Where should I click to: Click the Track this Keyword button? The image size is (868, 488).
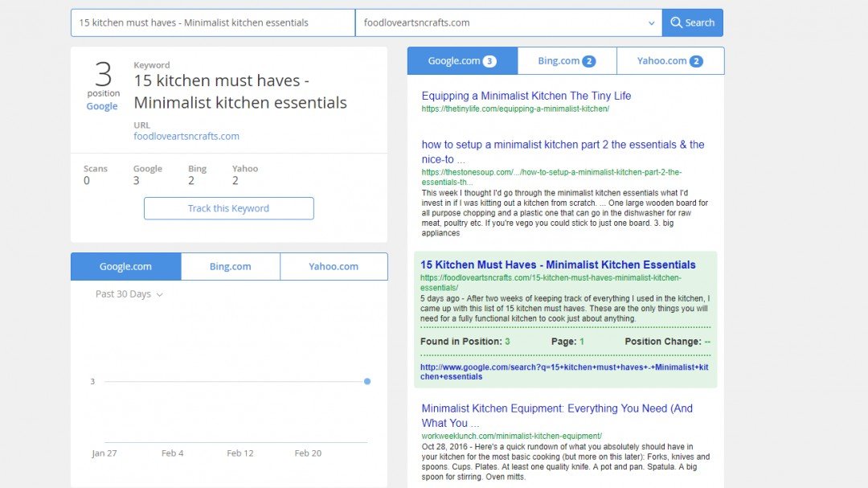click(228, 208)
